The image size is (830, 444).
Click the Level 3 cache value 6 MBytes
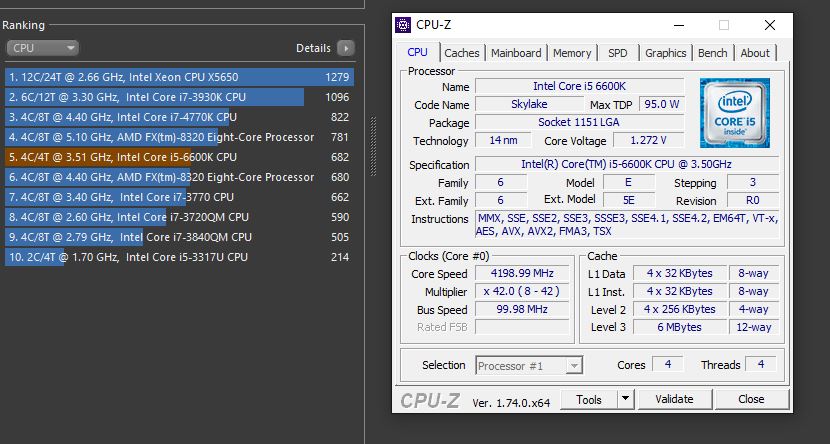pyautogui.click(x=679, y=327)
